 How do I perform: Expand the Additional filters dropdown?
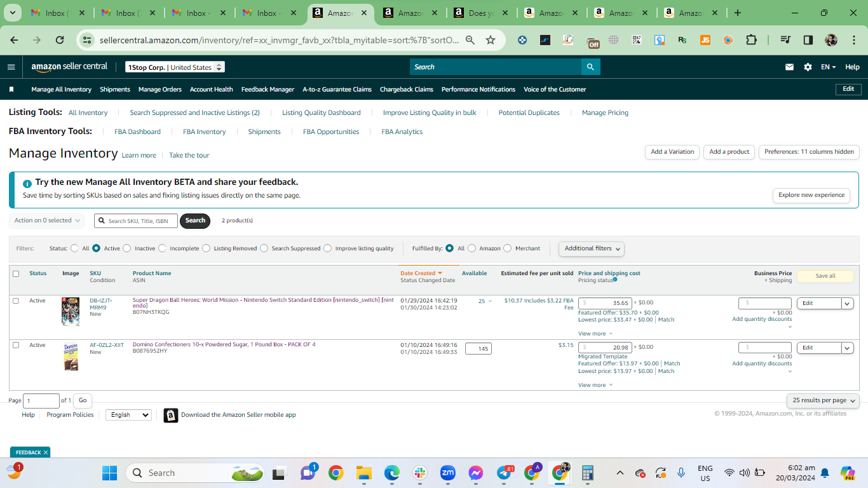(x=592, y=248)
